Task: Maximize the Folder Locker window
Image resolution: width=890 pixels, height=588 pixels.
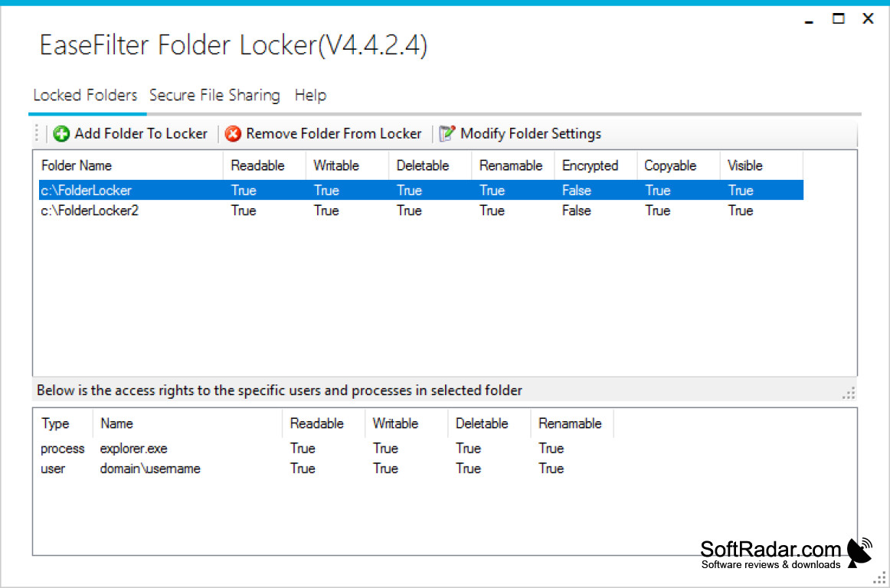Action: click(x=839, y=18)
